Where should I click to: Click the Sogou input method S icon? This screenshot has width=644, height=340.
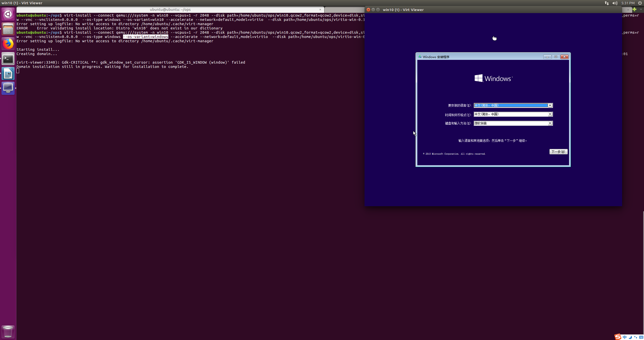(x=618, y=337)
